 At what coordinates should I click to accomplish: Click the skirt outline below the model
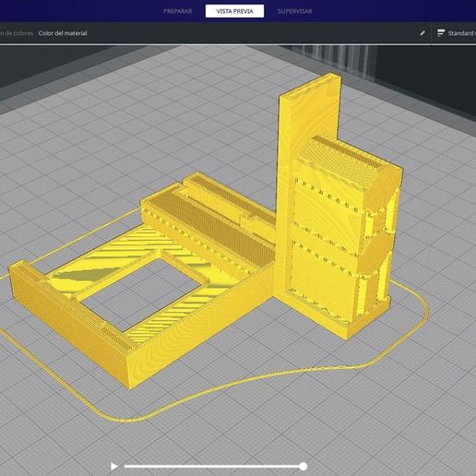(x=215, y=390)
